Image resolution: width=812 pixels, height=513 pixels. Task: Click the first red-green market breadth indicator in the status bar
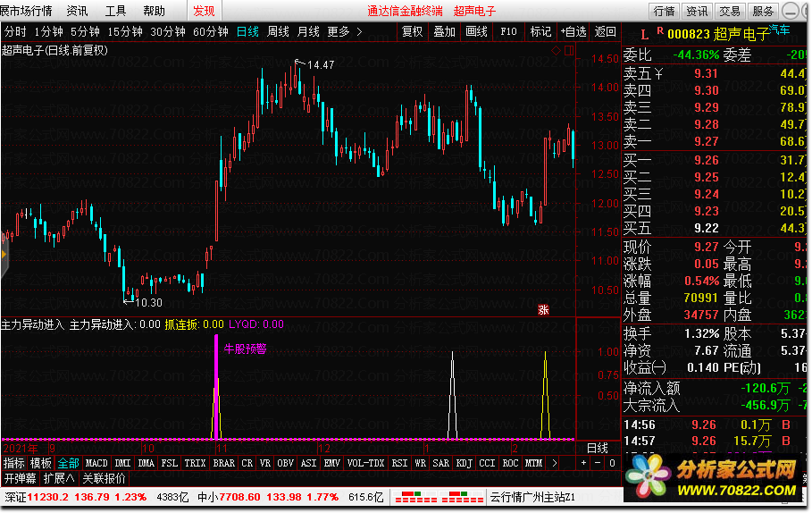[x=416, y=498]
